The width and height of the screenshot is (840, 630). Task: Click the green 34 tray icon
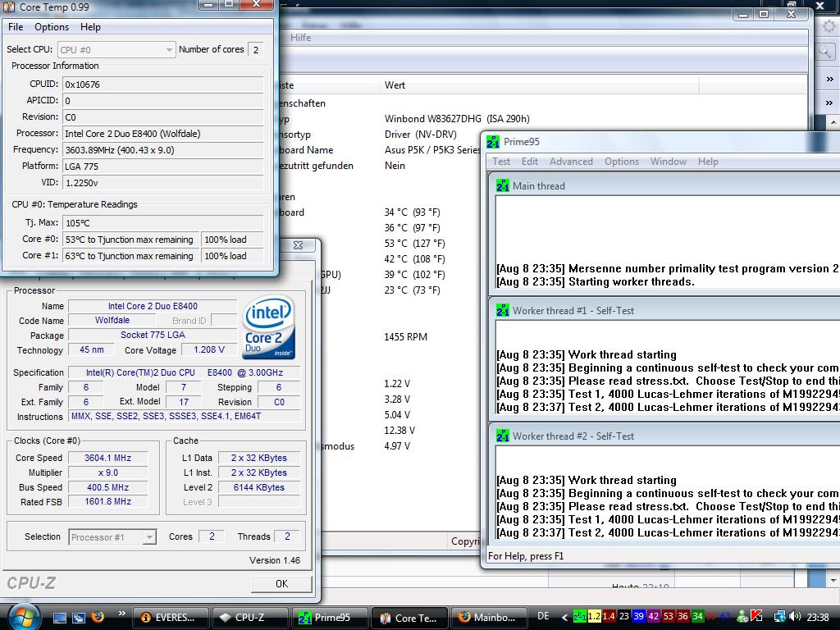coord(697,616)
